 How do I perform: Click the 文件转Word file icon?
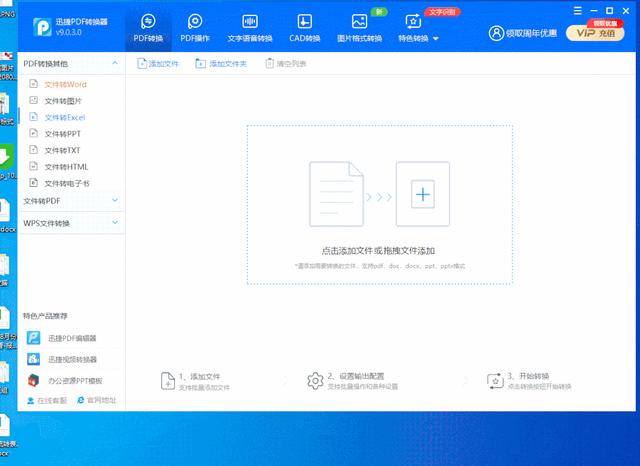34,84
